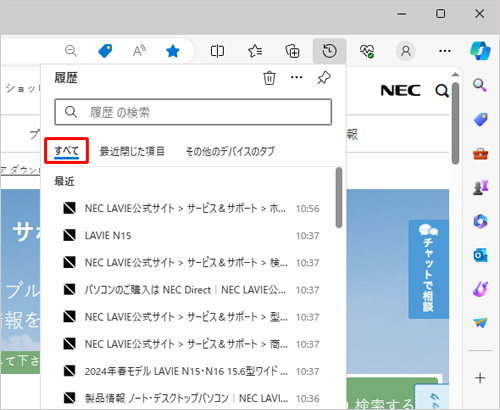Click the チャットで相談 chat button

pyautogui.click(x=429, y=269)
